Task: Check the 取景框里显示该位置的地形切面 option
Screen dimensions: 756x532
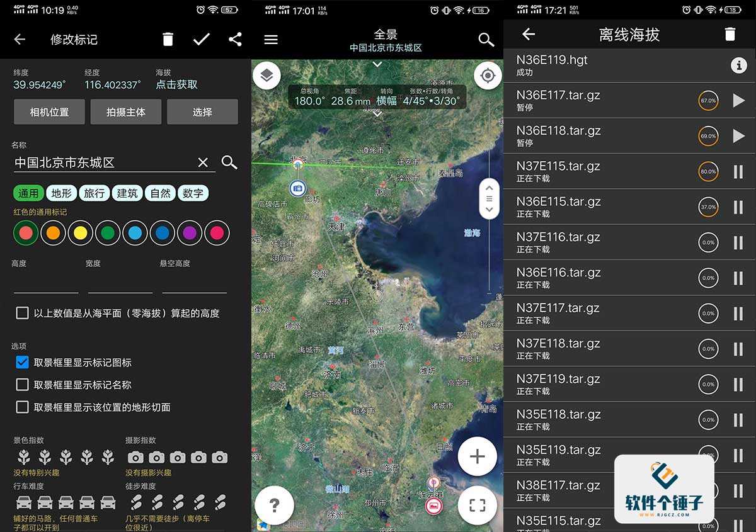Action: 23,407
